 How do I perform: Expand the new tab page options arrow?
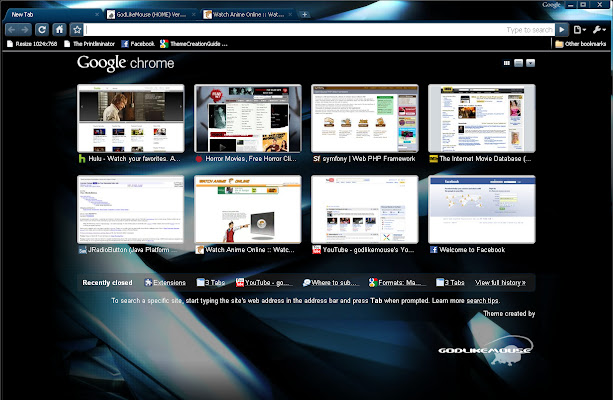pyautogui.click(x=530, y=63)
